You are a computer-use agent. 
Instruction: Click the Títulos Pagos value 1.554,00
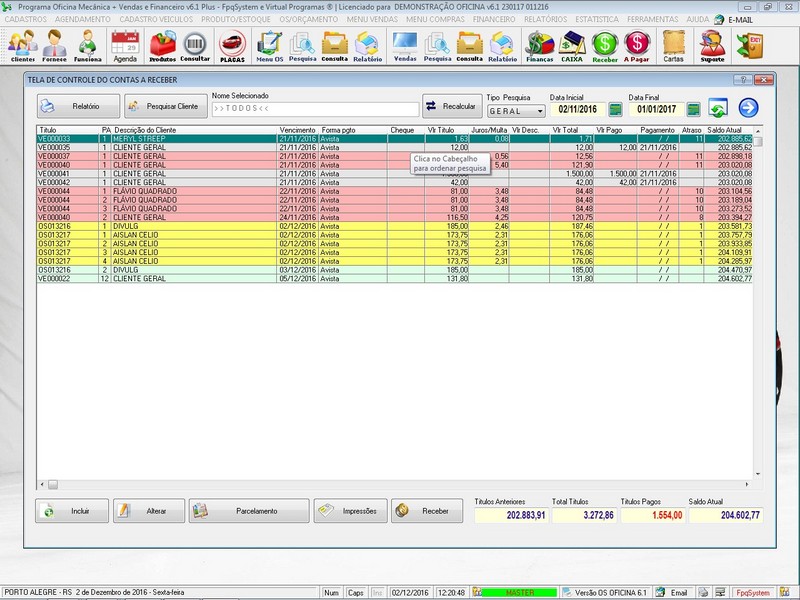653,515
